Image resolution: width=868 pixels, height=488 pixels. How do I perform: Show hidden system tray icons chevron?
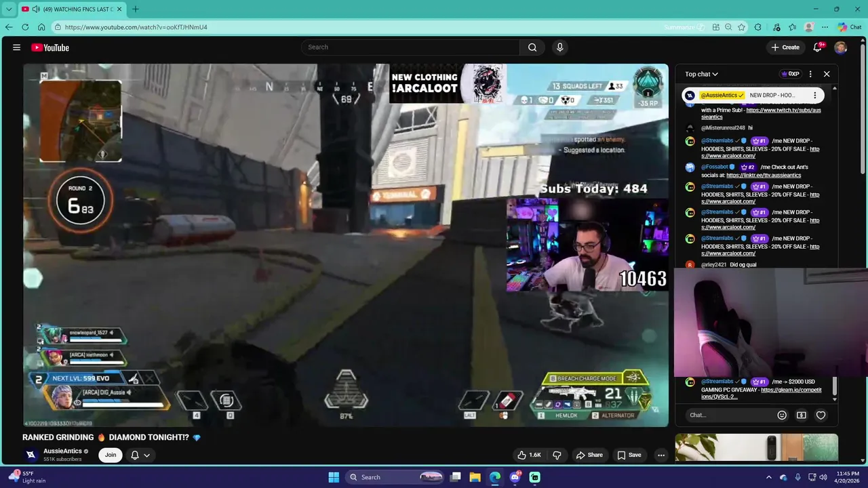click(x=768, y=477)
